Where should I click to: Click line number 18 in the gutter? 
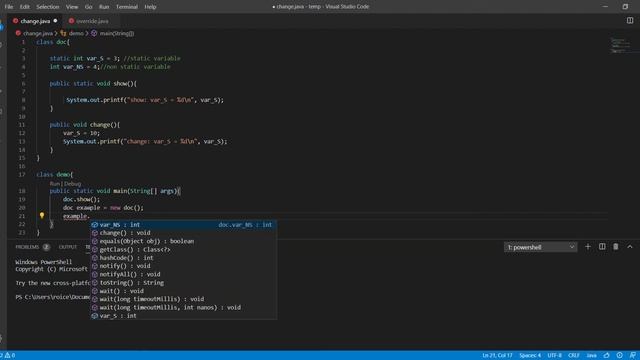22,191
